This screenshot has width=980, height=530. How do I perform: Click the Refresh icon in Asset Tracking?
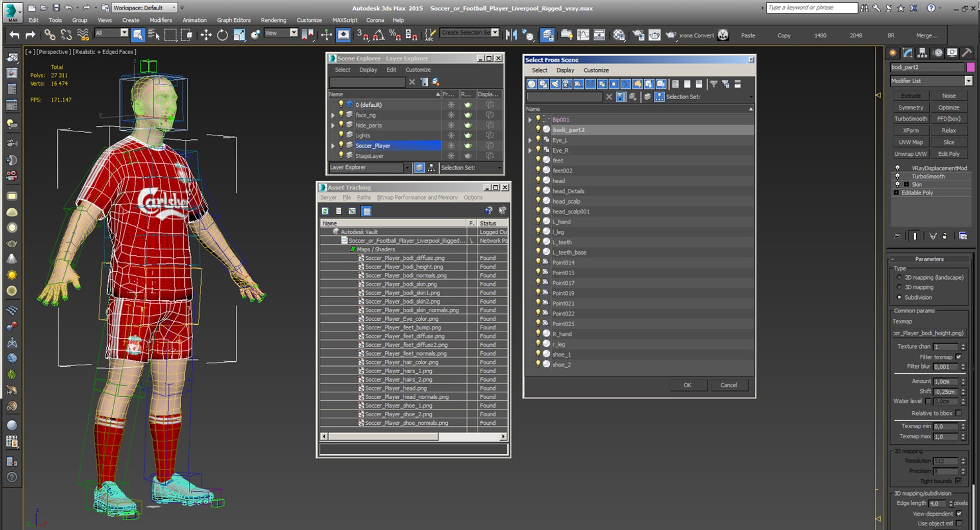[325, 211]
